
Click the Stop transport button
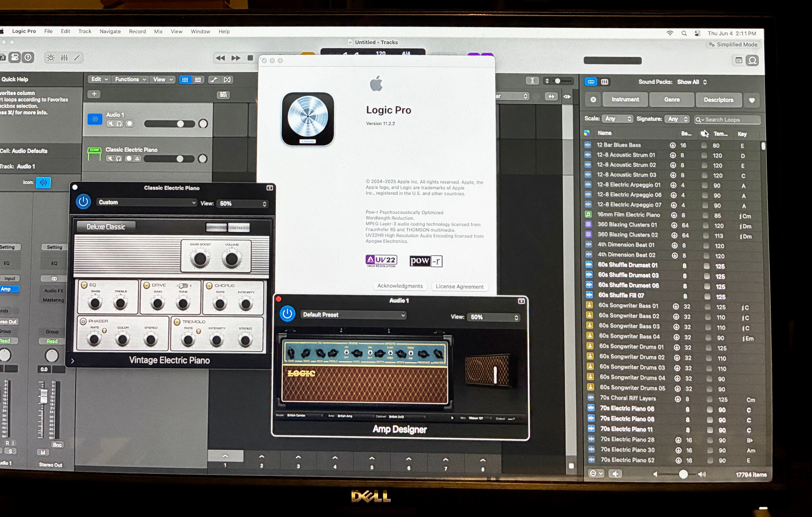click(250, 58)
